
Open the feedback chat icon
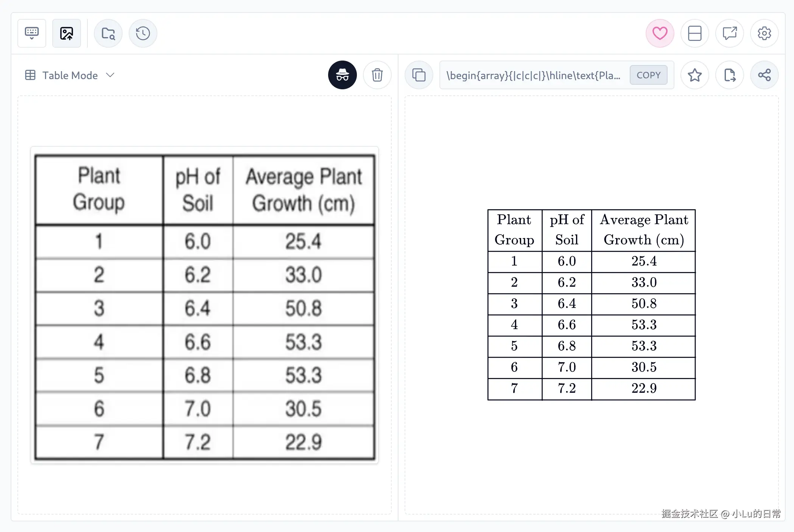(729, 33)
